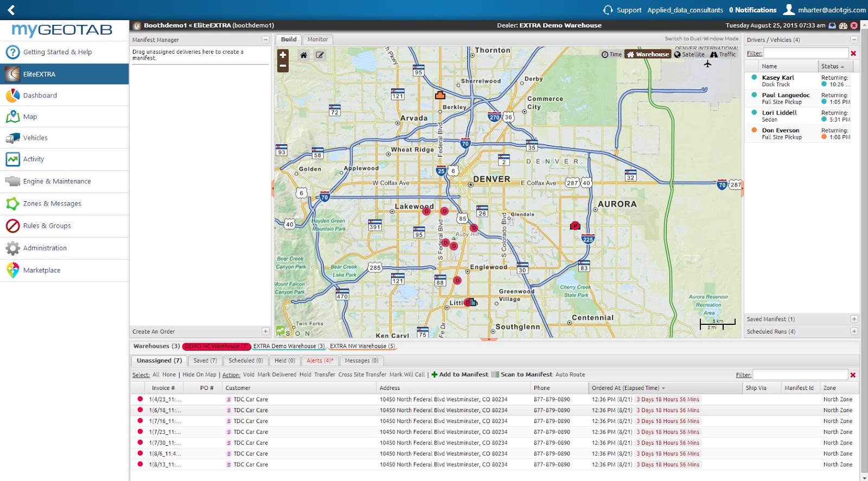Screen dimensions: 868x481
Task: Zoom in on the map
Action: [x=283, y=55]
